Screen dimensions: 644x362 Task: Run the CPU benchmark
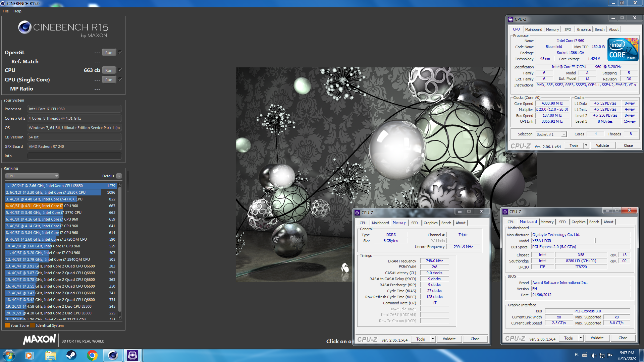[x=109, y=70]
